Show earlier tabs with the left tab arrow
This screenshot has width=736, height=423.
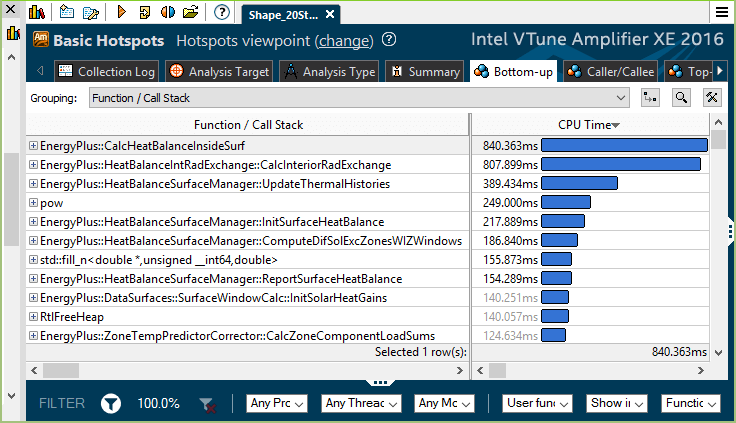click(x=40, y=71)
